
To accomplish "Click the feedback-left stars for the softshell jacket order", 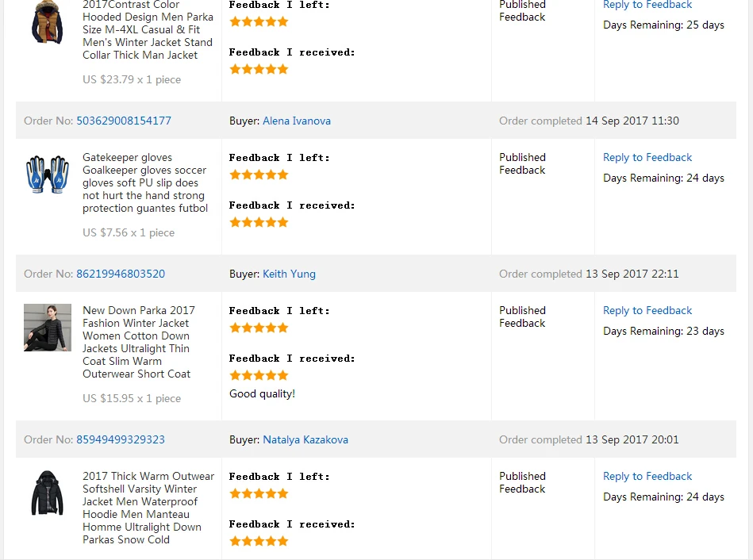I will (259, 493).
